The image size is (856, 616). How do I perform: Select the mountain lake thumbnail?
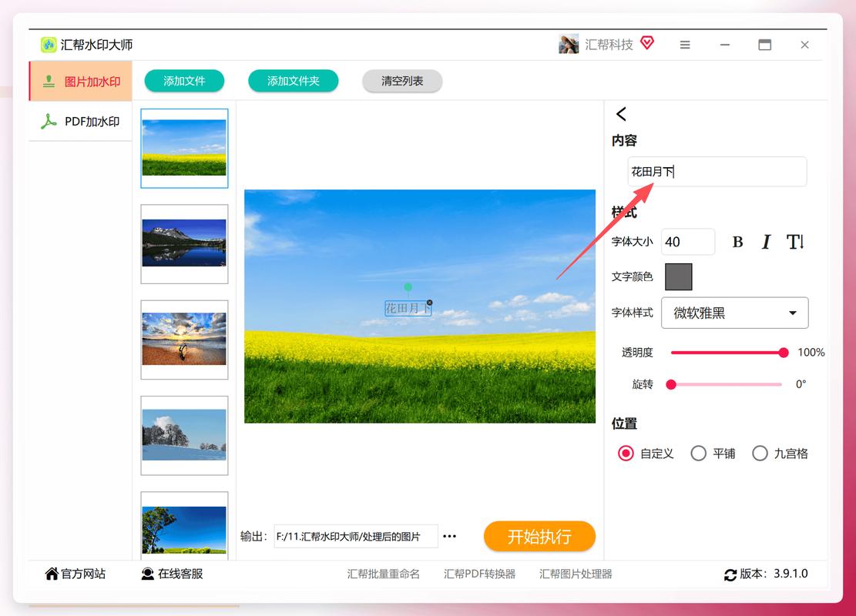[x=184, y=244]
